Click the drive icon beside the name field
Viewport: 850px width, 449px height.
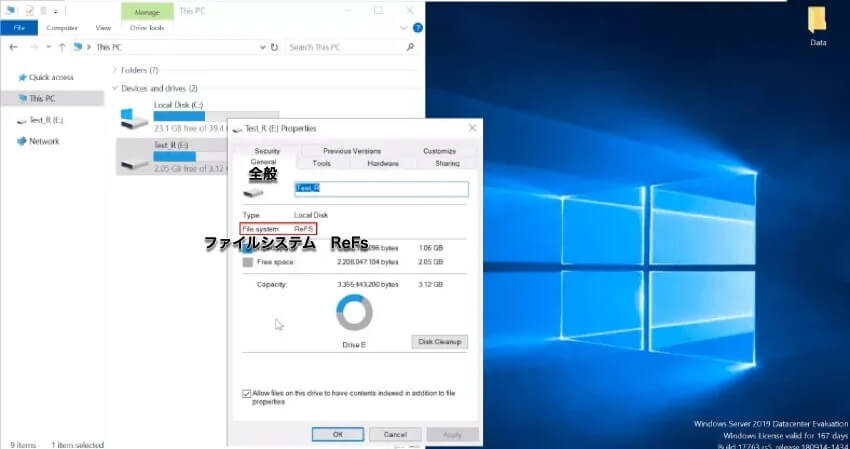253,192
